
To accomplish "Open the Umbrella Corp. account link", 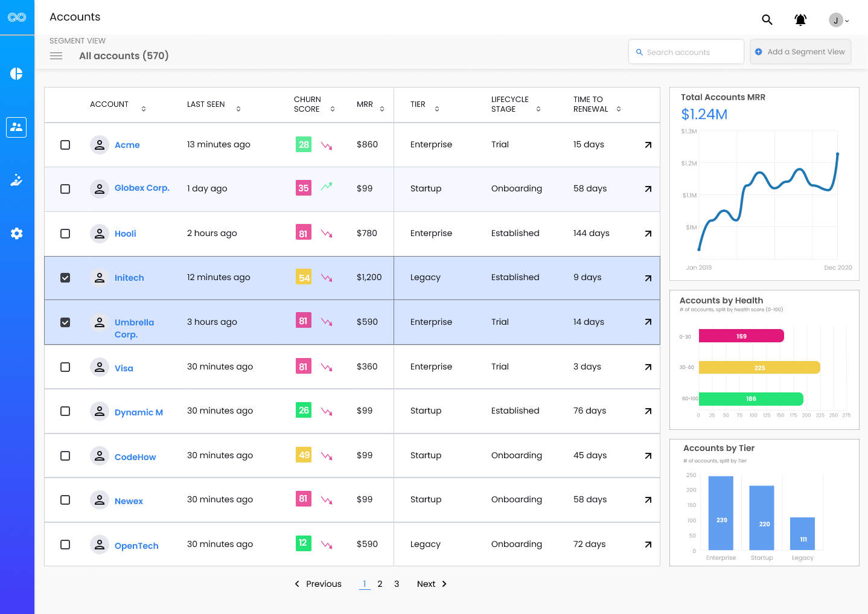I will (x=134, y=328).
